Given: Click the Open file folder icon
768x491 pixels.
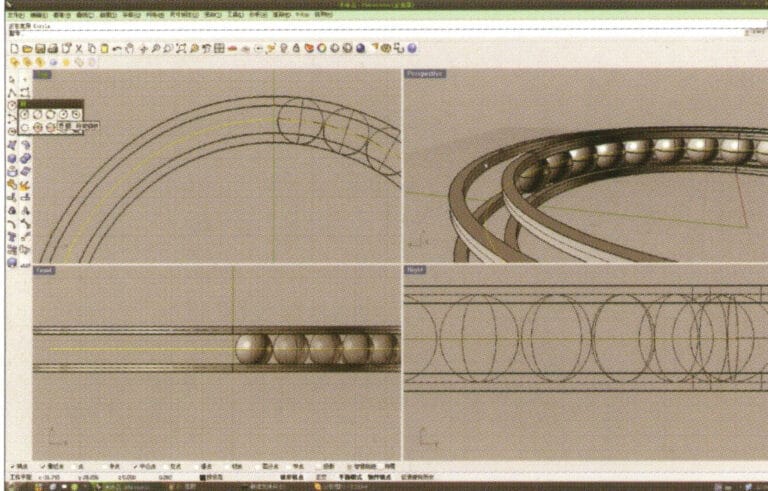Looking at the screenshot, I should [27, 48].
